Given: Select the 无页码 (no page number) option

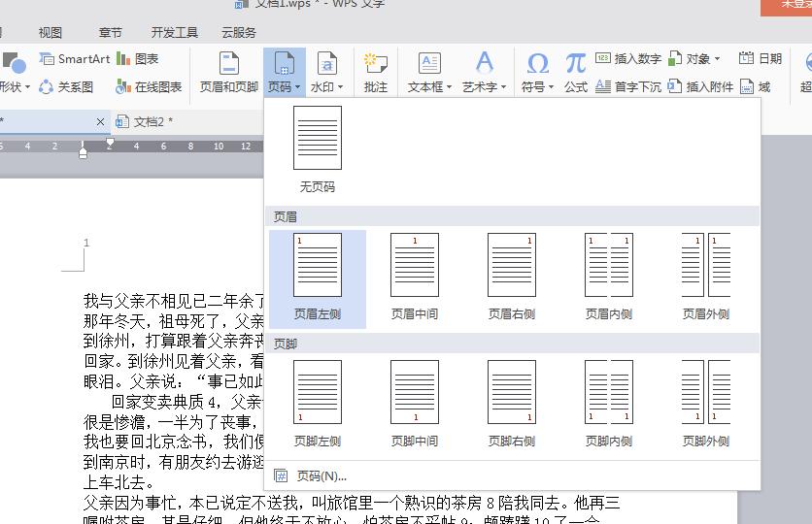Looking at the screenshot, I should pyautogui.click(x=318, y=150).
